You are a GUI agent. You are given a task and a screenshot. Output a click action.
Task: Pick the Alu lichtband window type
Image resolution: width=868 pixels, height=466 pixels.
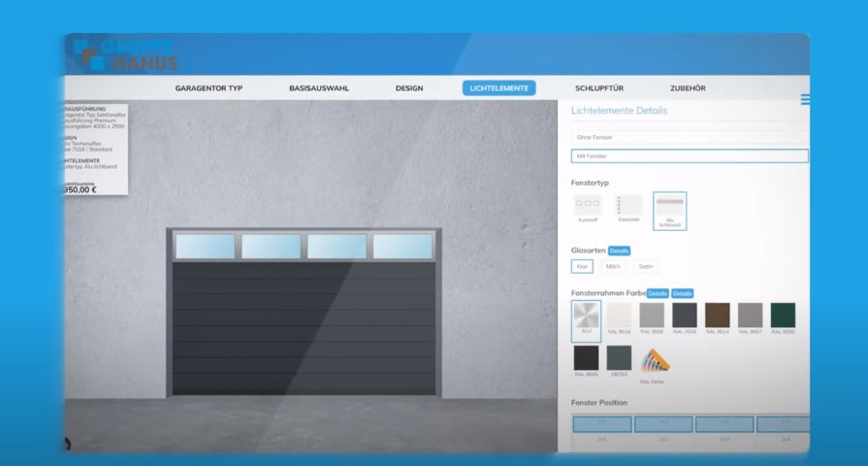(x=669, y=208)
